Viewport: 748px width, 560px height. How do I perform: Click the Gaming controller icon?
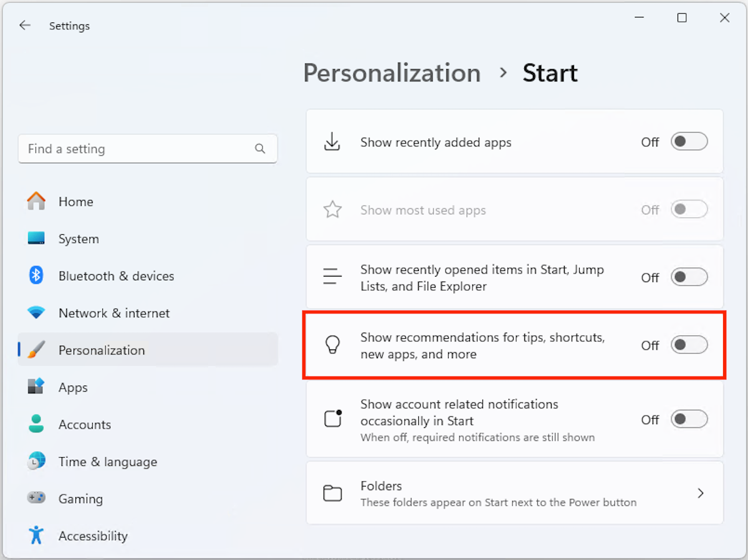coord(36,498)
